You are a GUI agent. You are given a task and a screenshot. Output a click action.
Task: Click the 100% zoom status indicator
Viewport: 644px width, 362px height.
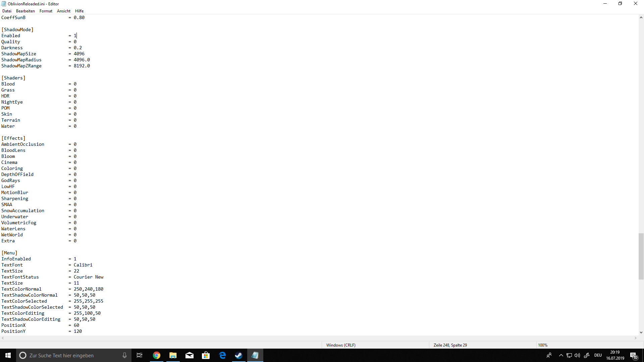tap(543, 345)
